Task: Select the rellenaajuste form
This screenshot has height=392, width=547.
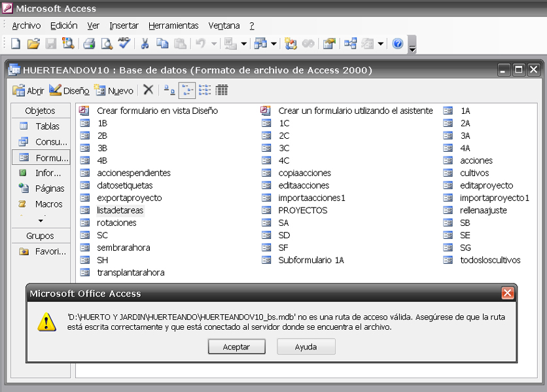Action: (475, 210)
